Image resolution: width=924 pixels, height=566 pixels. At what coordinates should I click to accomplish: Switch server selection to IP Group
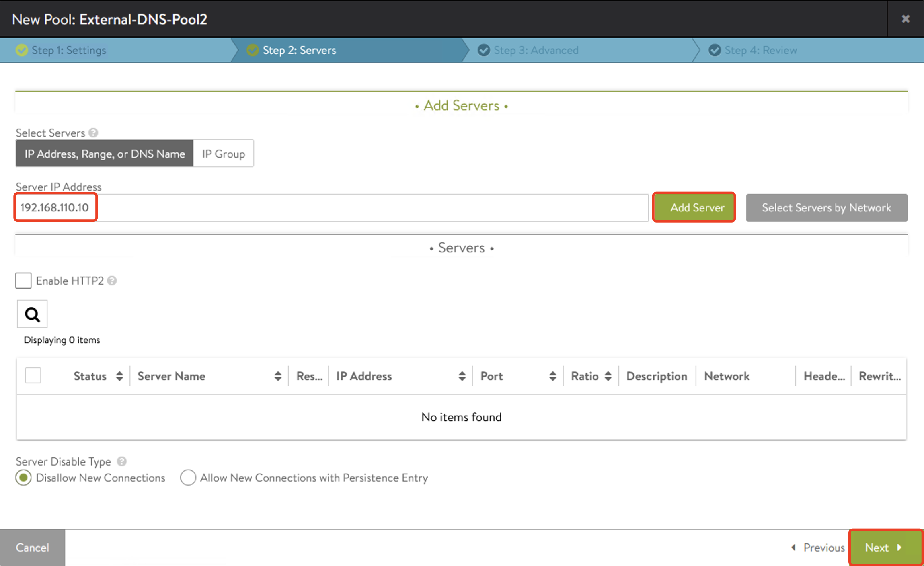(223, 154)
